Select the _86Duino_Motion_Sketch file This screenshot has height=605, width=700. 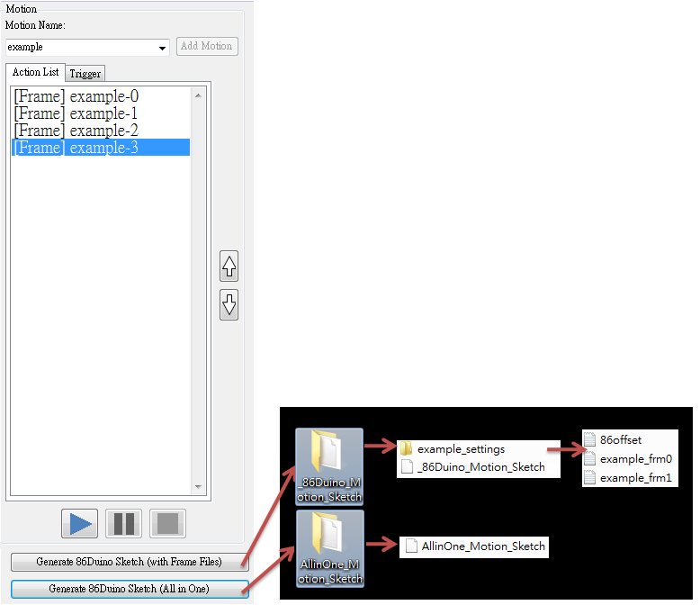pyautogui.click(x=473, y=467)
